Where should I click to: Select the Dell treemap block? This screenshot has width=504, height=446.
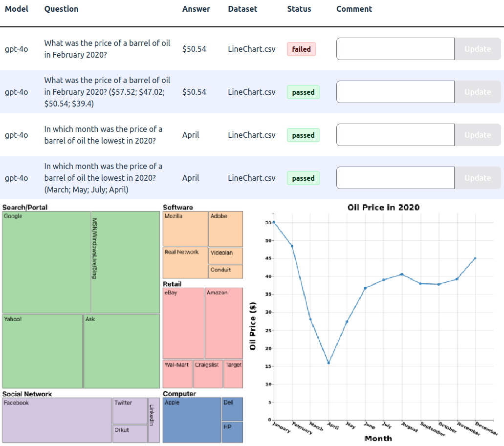(232, 409)
